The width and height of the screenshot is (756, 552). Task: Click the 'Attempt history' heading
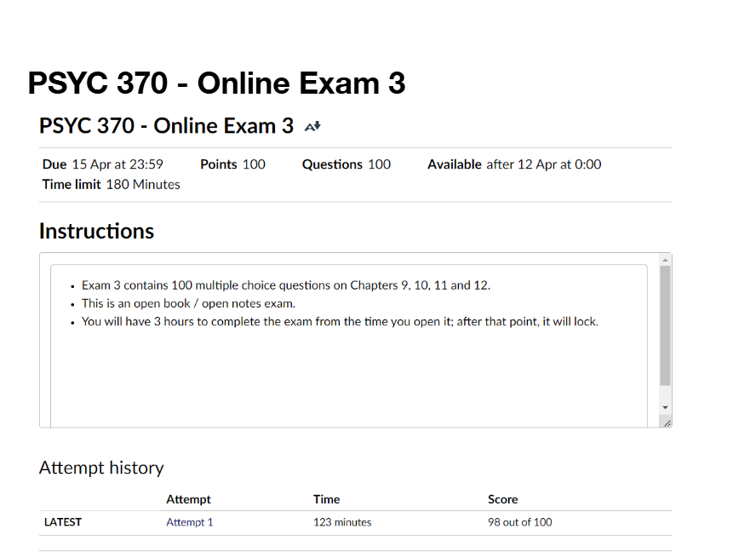click(101, 468)
